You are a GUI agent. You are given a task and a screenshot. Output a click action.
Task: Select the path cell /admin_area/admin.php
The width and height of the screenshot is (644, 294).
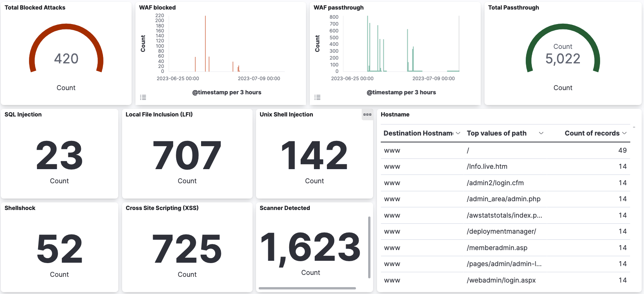504,199
